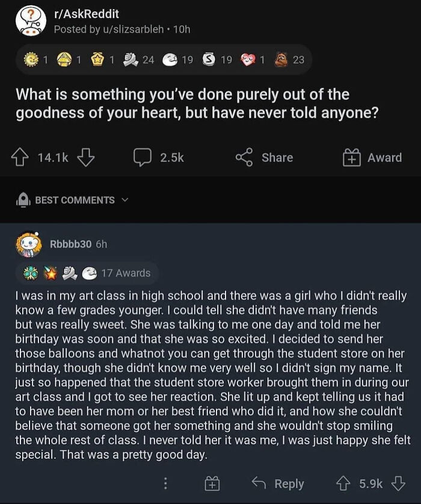The width and height of the screenshot is (421, 504).
Task: Tap the Share icon on the post
Action: click(244, 157)
